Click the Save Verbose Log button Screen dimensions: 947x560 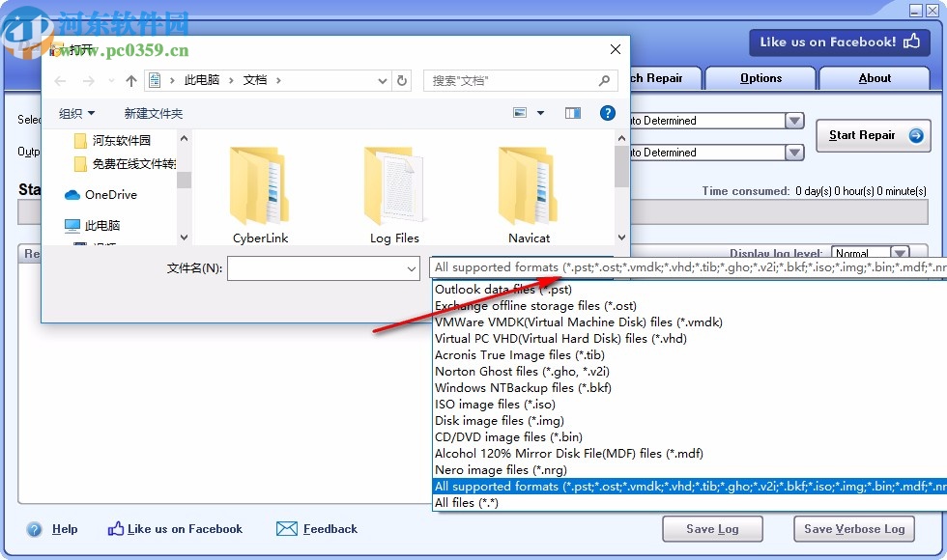pyautogui.click(x=853, y=529)
